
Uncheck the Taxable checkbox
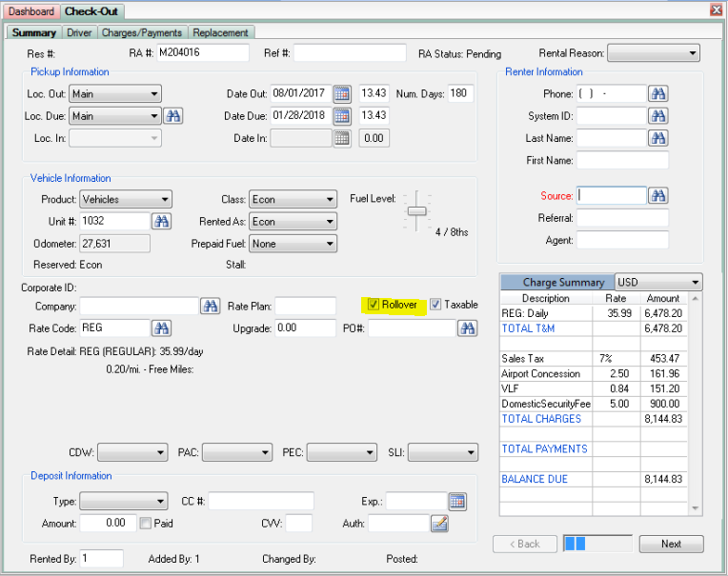coord(435,305)
